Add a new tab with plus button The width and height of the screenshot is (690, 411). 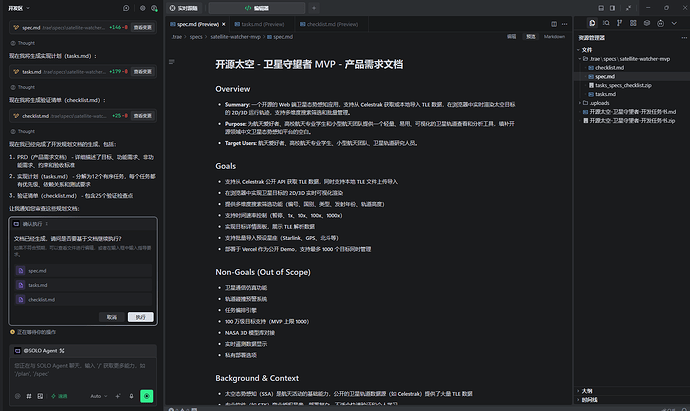(314, 8)
